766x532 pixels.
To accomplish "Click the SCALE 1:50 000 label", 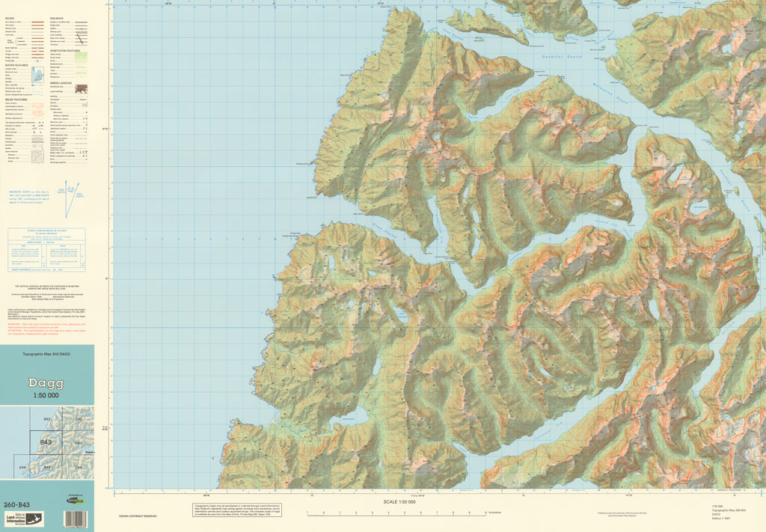I will click(x=399, y=502).
